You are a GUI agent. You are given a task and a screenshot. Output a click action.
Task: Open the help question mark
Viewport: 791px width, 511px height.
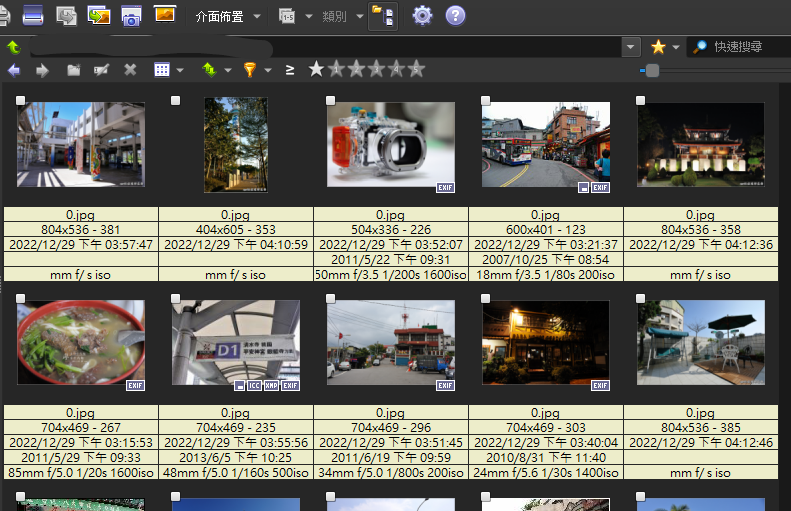pyautogui.click(x=455, y=16)
